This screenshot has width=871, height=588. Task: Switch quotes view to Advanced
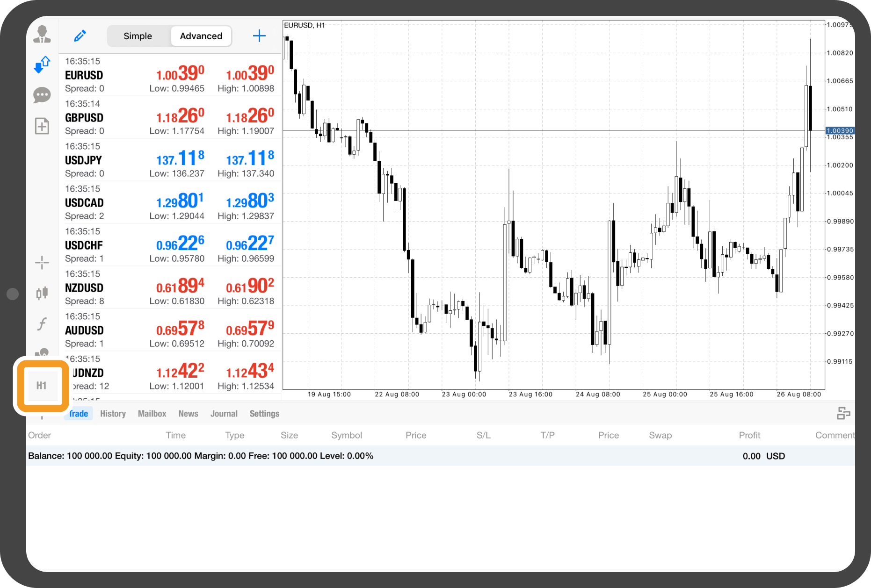(x=201, y=36)
